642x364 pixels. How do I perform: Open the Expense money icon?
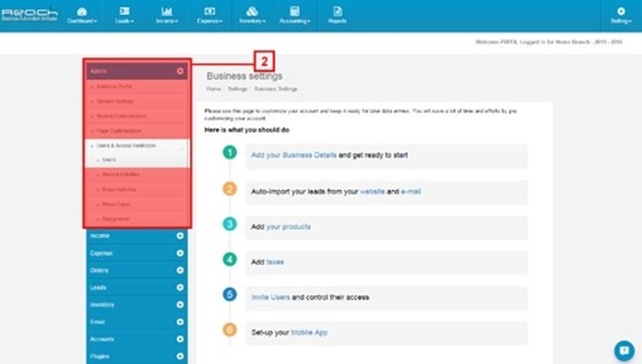[209, 11]
